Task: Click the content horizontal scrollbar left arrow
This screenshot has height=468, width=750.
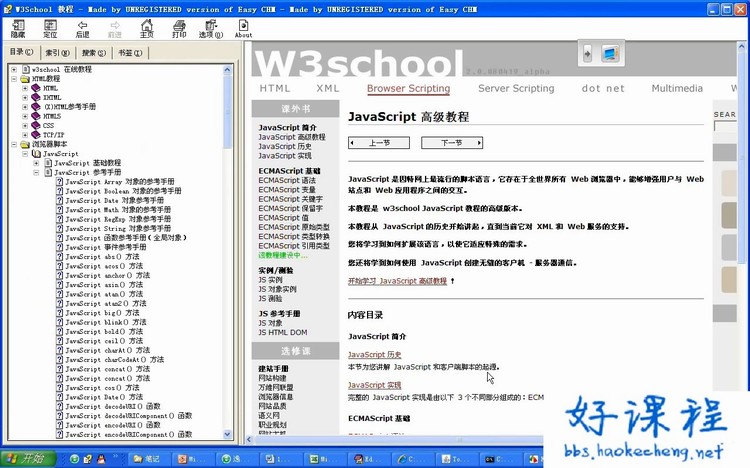Action: (249, 439)
